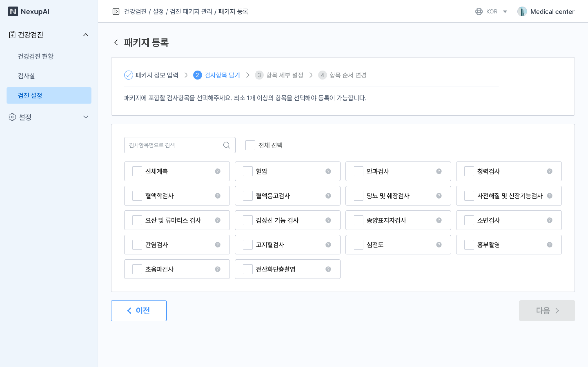Click the 이전 button
The height and width of the screenshot is (367, 588).
point(139,311)
